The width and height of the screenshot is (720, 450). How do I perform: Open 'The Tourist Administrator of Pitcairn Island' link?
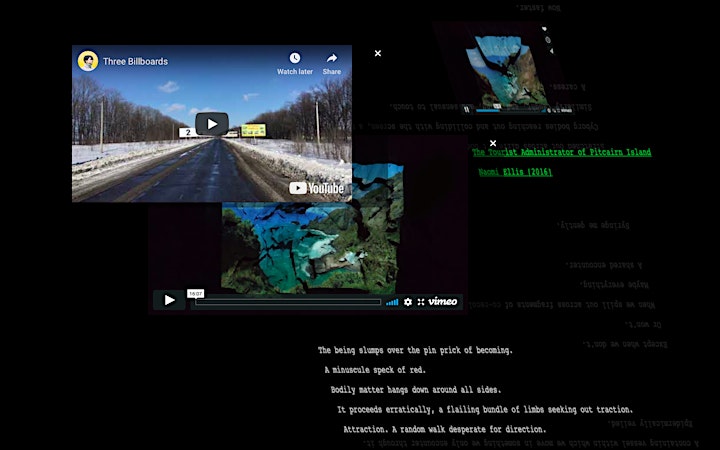coord(561,152)
